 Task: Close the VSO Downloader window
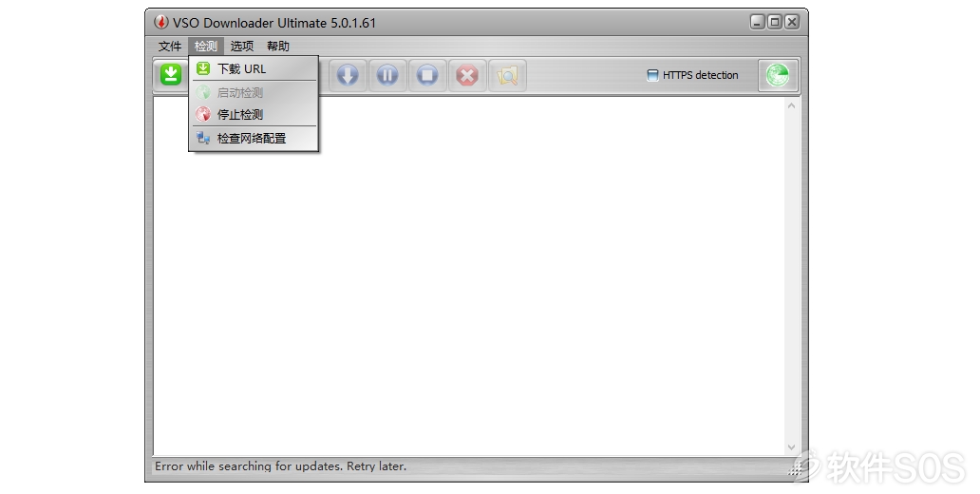click(x=792, y=22)
